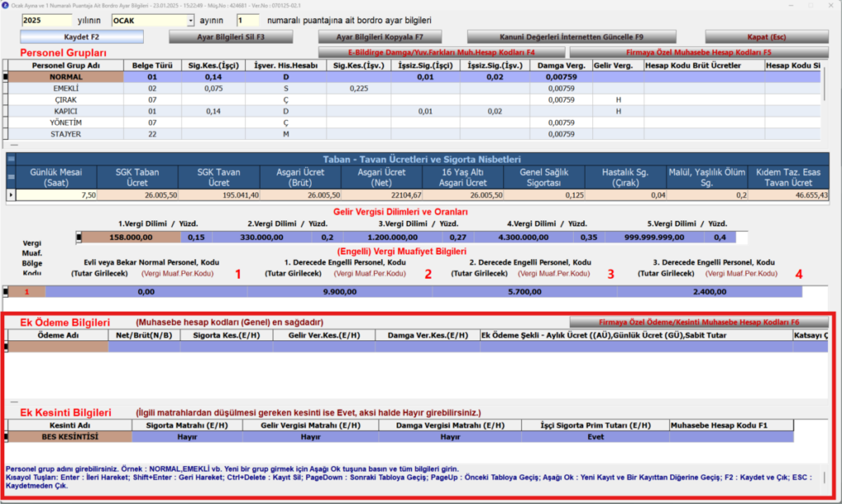Click the Kapat (Esc) button
The image size is (842, 504).
click(766, 36)
